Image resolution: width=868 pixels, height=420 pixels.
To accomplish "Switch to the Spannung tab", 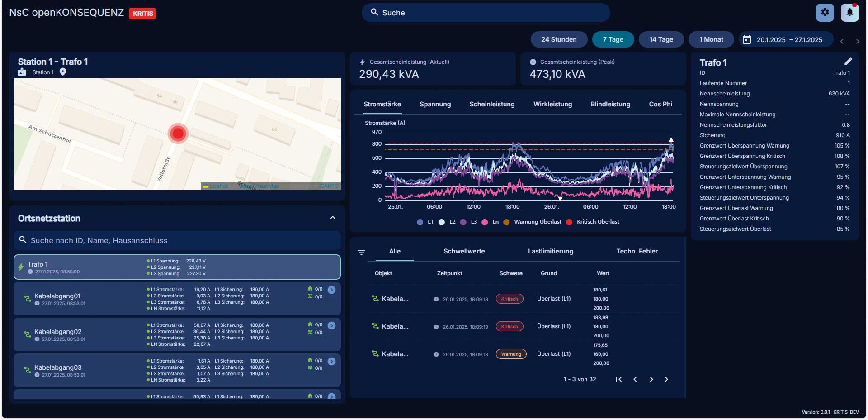I will [x=435, y=104].
